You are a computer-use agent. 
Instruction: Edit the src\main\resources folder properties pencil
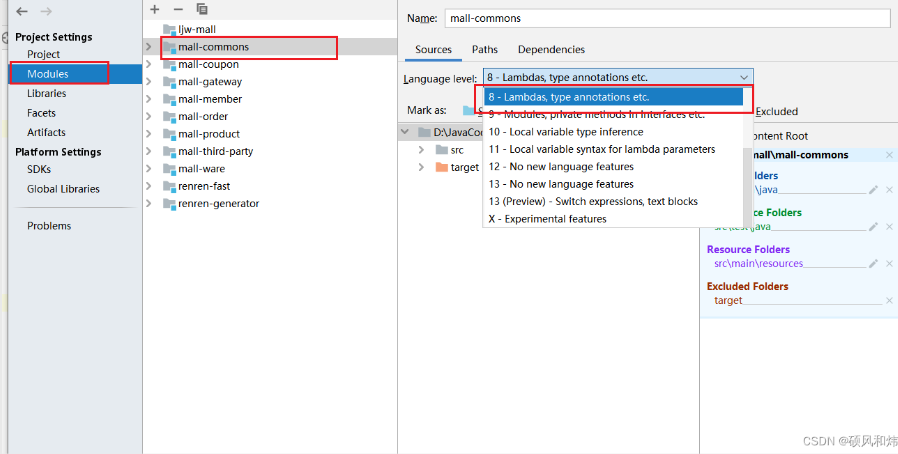[873, 264]
